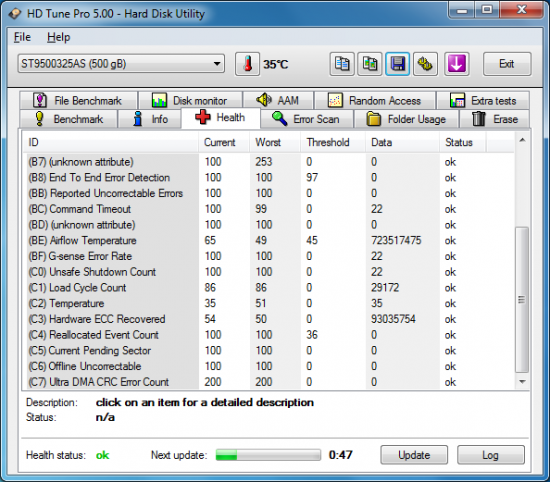Switch to the Disk monitor tab
This screenshot has height=482, width=550.
coord(190,100)
